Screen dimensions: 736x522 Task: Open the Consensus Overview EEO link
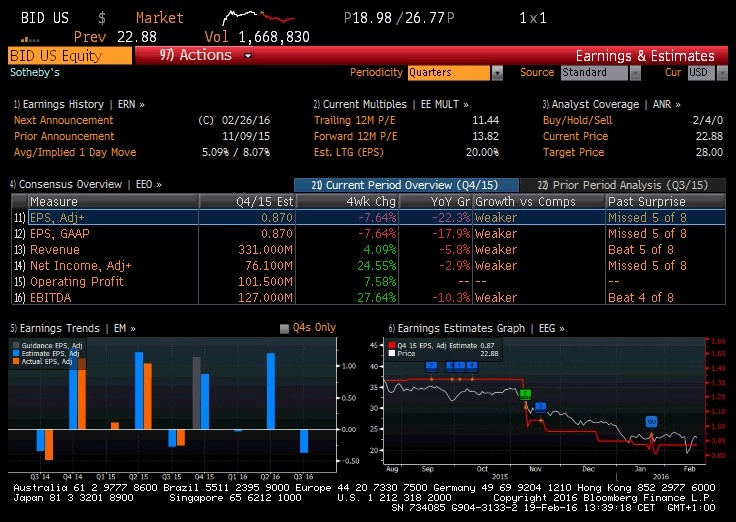click(86, 184)
